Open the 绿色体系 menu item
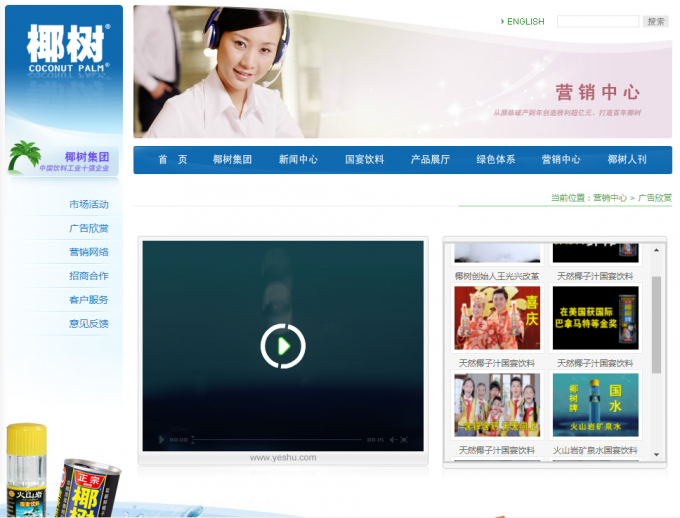 click(x=496, y=160)
